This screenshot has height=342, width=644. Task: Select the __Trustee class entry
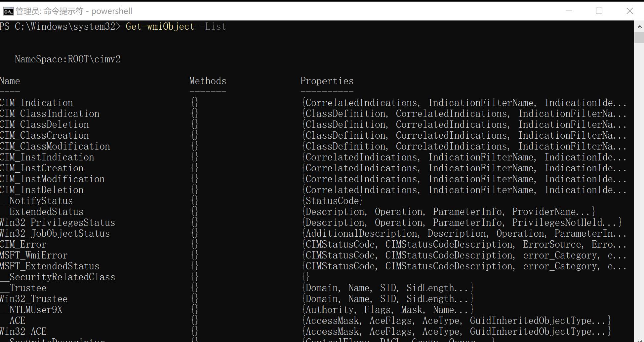23,288
